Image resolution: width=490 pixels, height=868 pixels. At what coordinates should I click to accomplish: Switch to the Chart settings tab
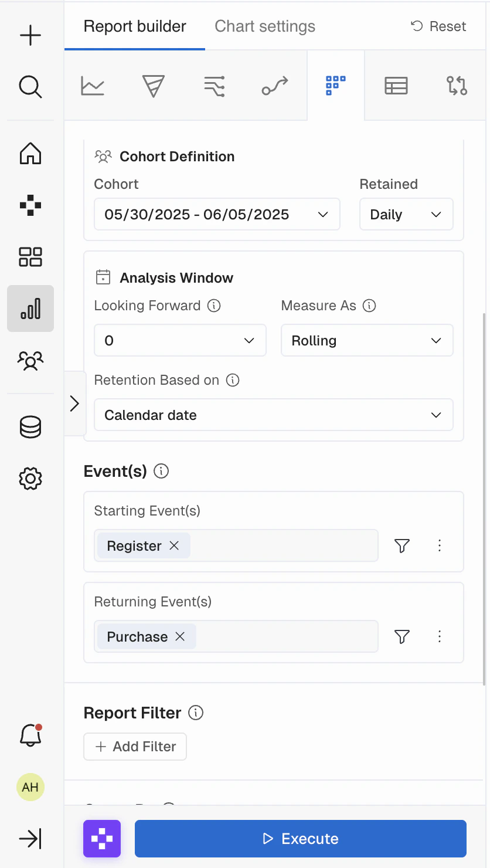click(265, 26)
